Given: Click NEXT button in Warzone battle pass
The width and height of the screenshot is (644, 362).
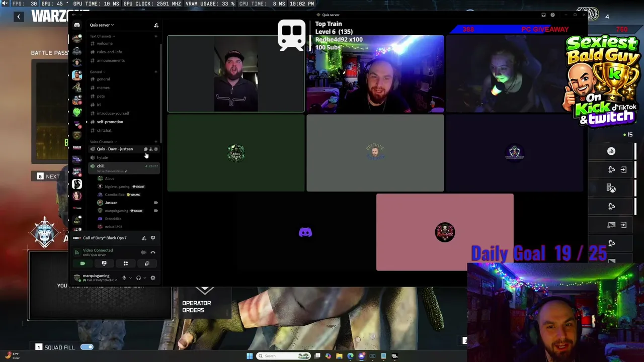Looking at the screenshot, I should pyautogui.click(x=48, y=176).
